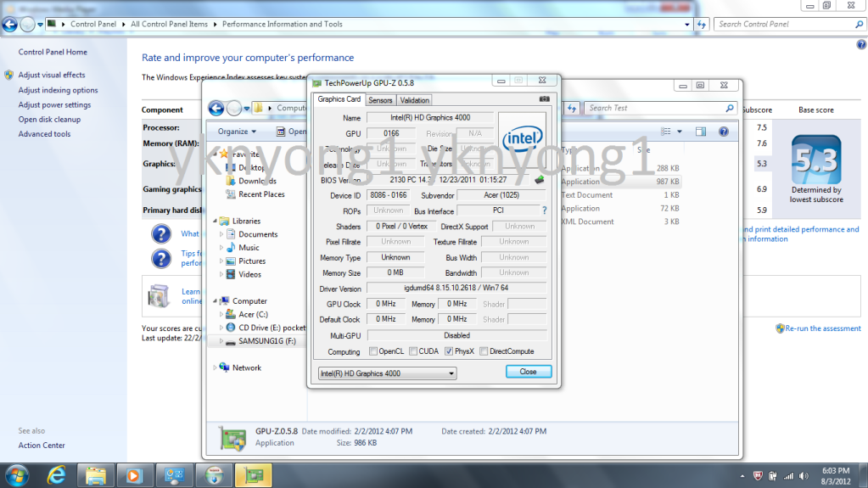The width and height of the screenshot is (868, 488).
Task: Click the What is question mark icon
Action: click(161, 233)
